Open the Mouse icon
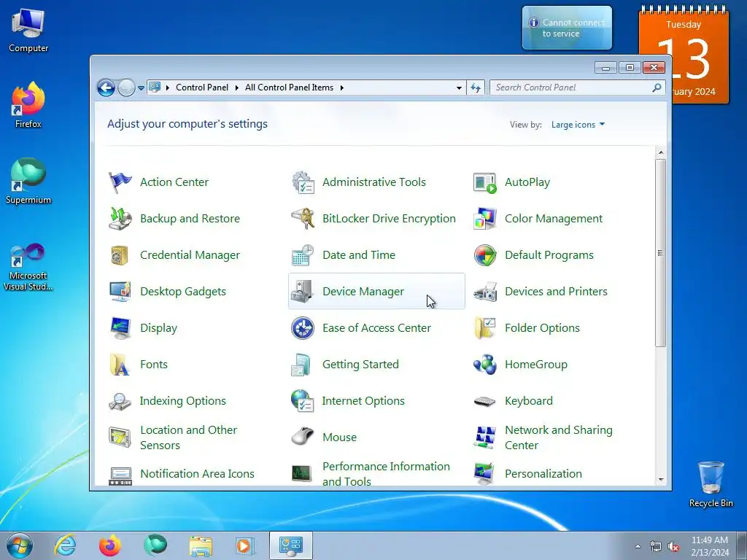747x560 pixels. coord(303,437)
